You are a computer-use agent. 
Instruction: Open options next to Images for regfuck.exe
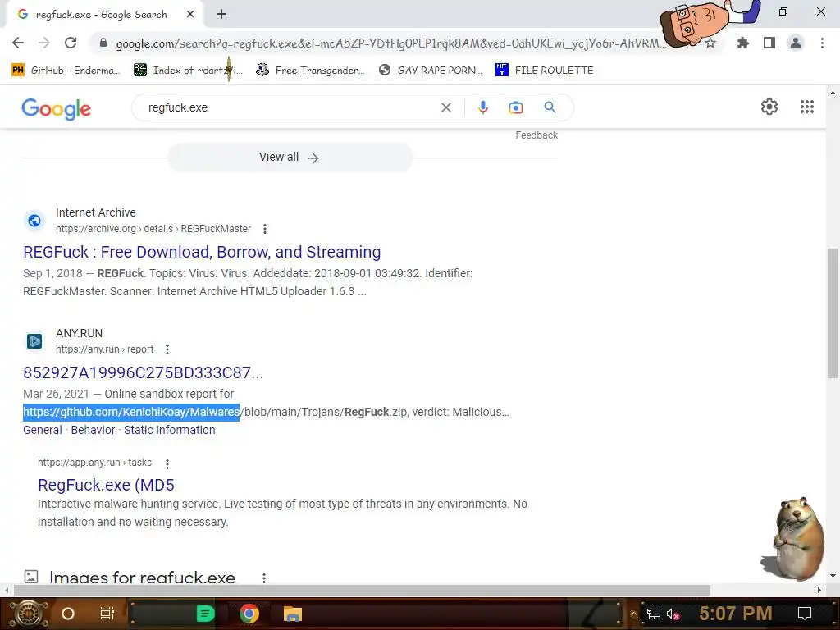coord(263,578)
